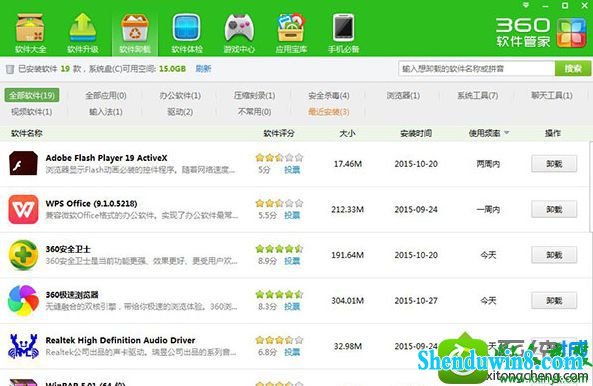The height and width of the screenshot is (386, 593).
Task: Click the 刷新 refresh link
Action: click(x=203, y=69)
